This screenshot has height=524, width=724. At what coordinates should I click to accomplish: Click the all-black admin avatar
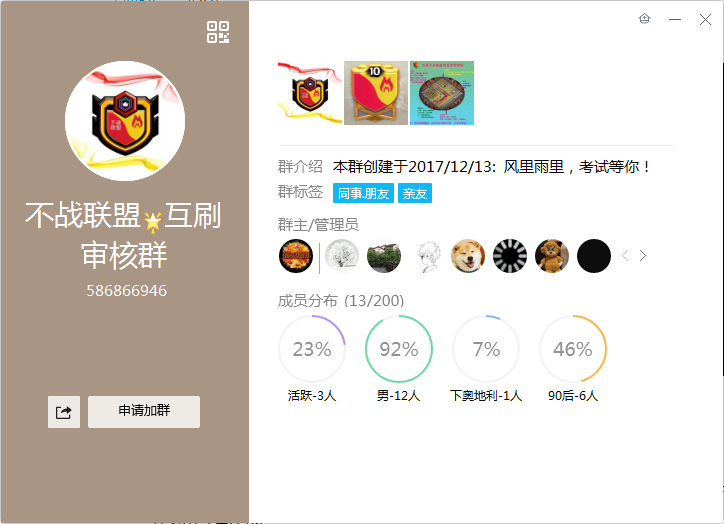coord(594,256)
